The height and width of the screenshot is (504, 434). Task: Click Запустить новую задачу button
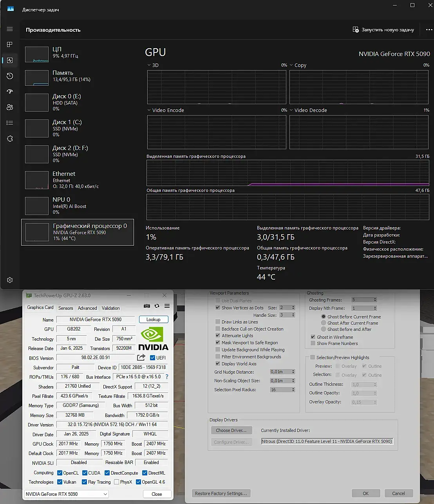[x=383, y=30]
